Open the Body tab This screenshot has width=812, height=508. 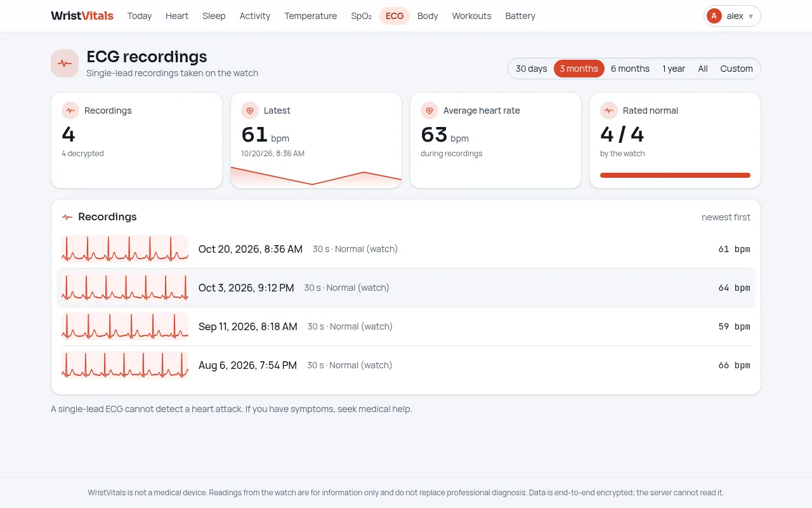428,16
